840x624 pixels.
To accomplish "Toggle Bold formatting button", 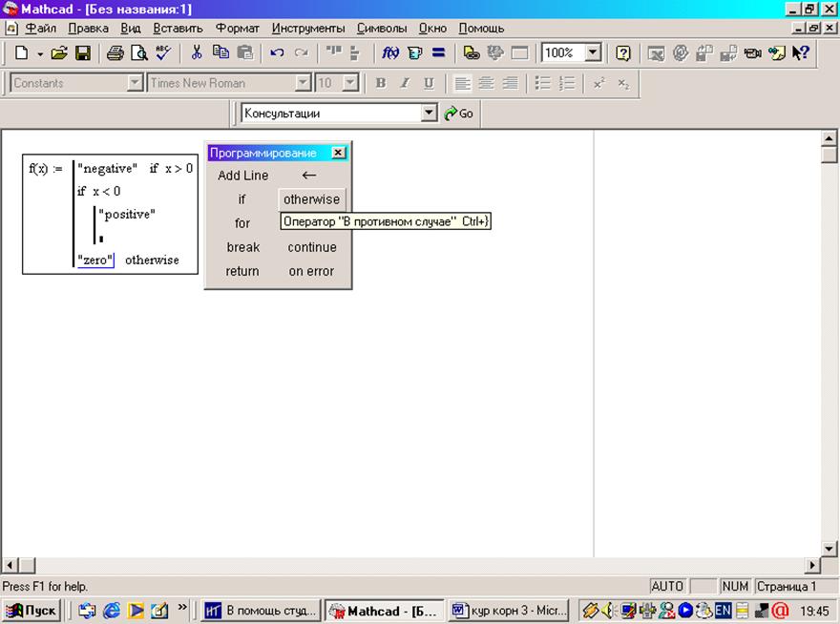I will coord(380,84).
